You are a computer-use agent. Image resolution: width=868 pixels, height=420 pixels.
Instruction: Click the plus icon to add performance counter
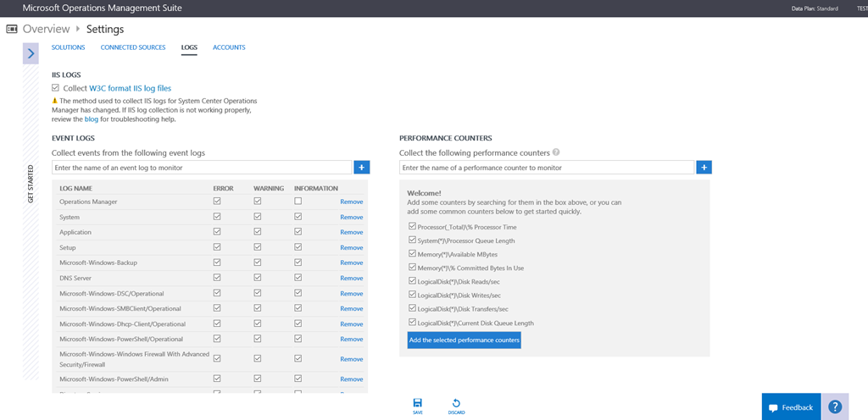pyautogui.click(x=704, y=168)
